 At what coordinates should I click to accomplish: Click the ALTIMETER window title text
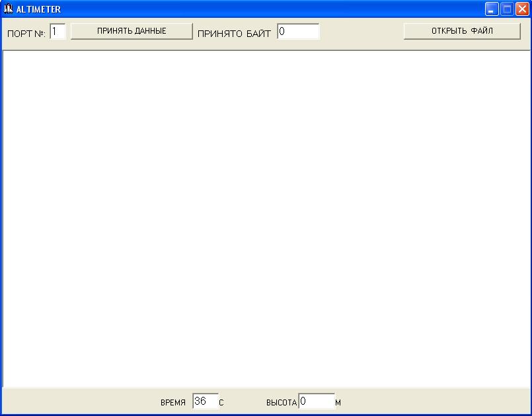(x=39, y=9)
